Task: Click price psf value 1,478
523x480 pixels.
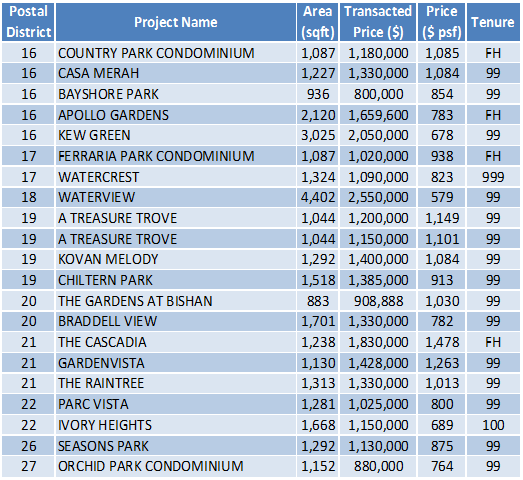Action: tap(442, 342)
